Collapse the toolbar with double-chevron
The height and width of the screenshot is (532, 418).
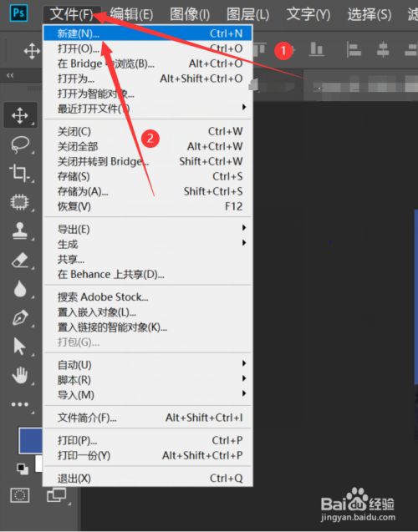point(10,75)
